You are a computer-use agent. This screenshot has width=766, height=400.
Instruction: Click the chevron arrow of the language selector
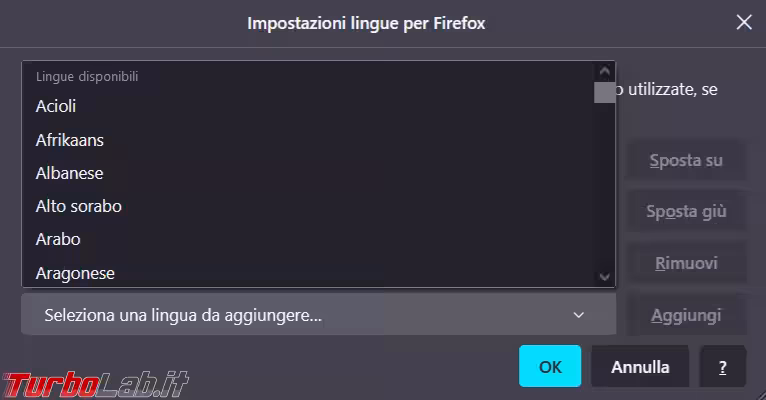coord(578,315)
